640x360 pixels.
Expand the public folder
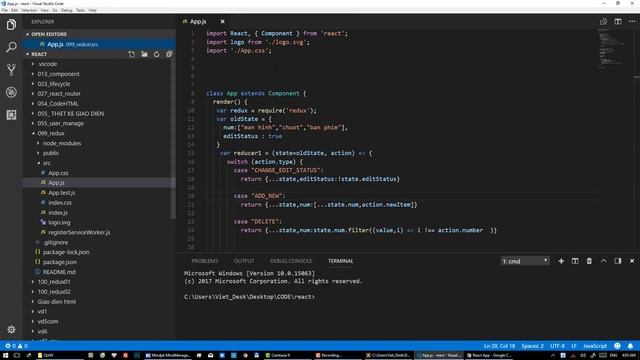(x=51, y=153)
